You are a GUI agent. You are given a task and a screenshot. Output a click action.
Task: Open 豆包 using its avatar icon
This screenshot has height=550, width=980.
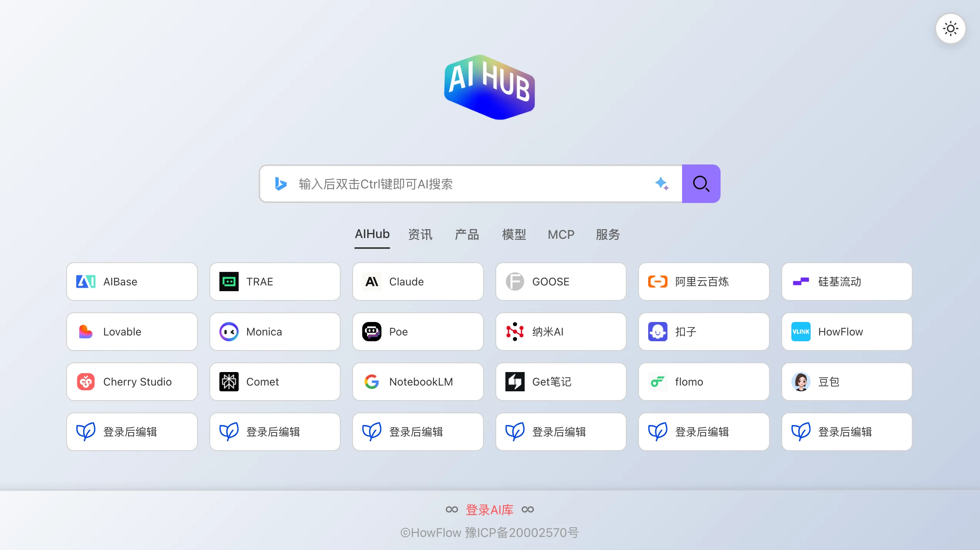coord(801,382)
